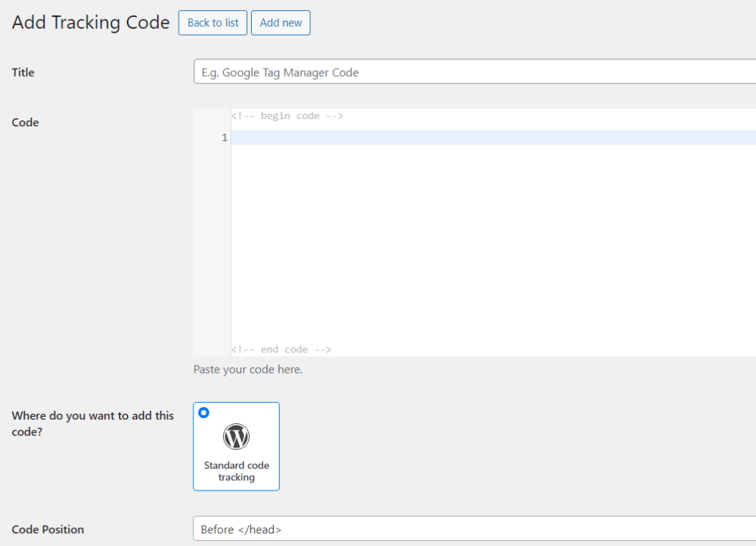This screenshot has width=756, height=546.
Task: Click the Code field label
Action: point(25,123)
